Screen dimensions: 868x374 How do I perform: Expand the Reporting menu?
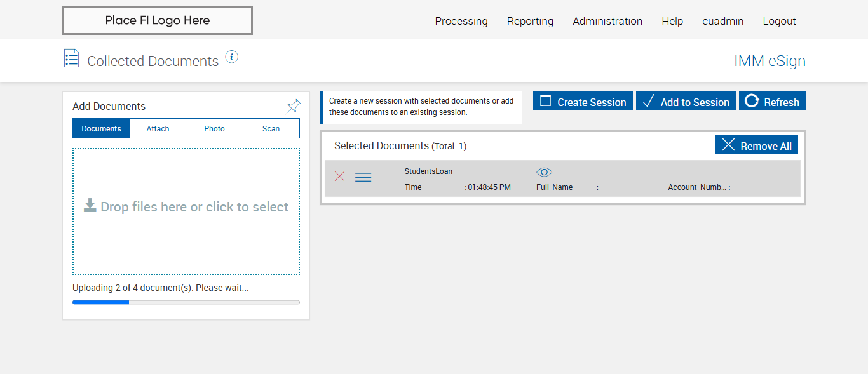[530, 21]
